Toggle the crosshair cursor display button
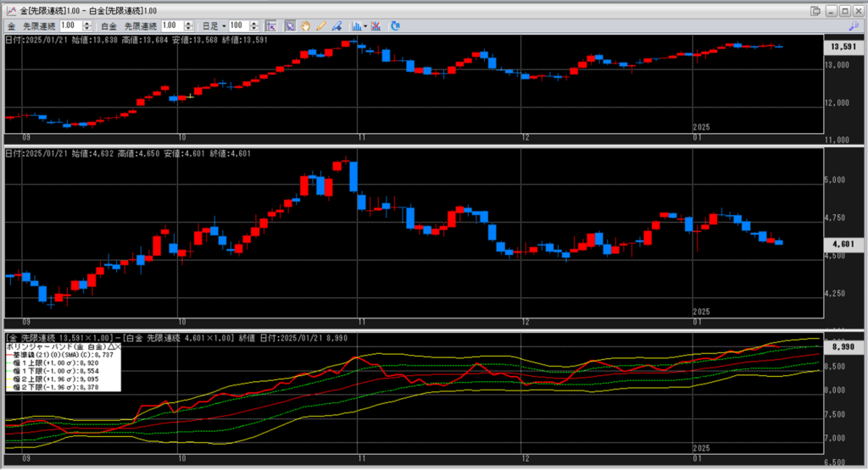 (x=270, y=26)
